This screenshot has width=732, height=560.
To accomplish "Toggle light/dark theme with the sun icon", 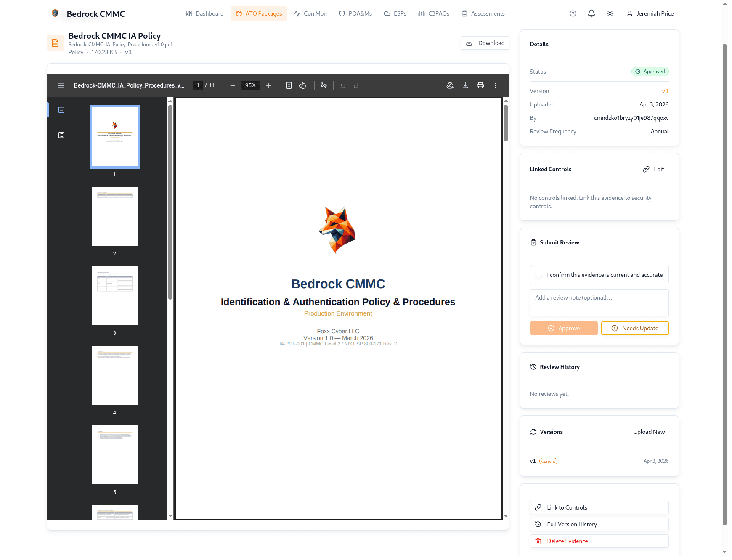I will (610, 13).
